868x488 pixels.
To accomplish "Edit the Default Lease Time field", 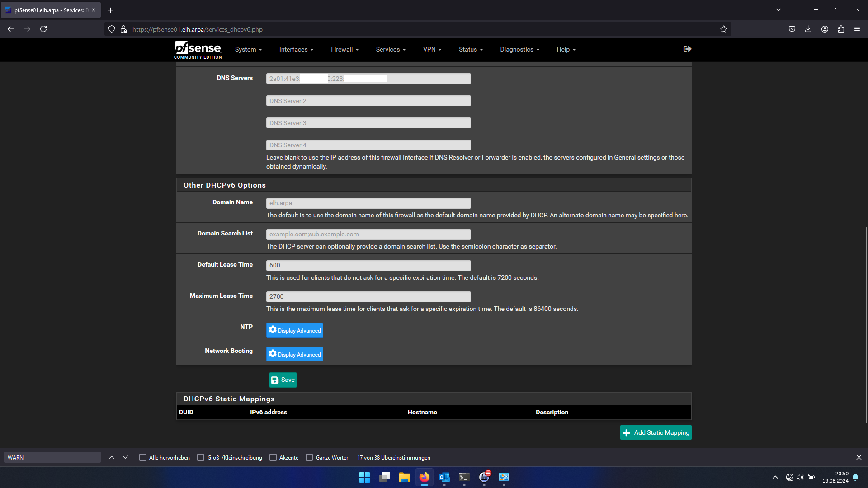I will 368,266.
